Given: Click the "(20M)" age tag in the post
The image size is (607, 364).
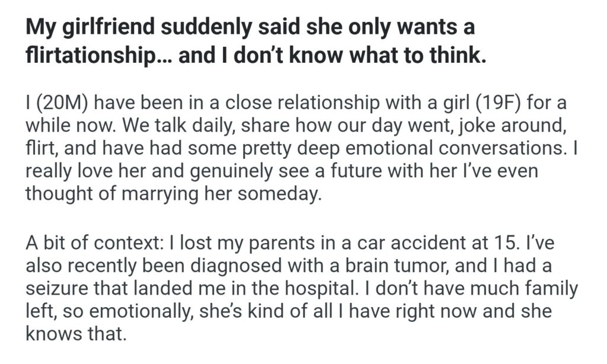Looking at the screenshot, I should (x=59, y=104).
